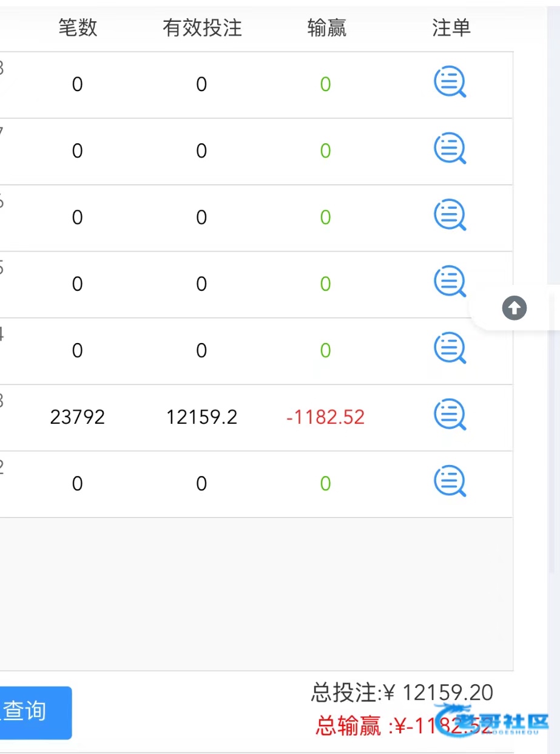Click the 12159.2 valid bet amount
Viewport: 560px width, 754px height.
click(x=202, y=417)
